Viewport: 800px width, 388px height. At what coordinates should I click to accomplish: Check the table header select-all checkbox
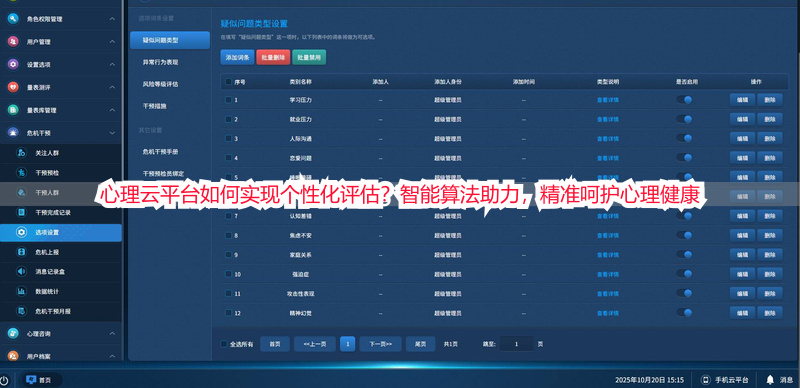coord(228,82)
